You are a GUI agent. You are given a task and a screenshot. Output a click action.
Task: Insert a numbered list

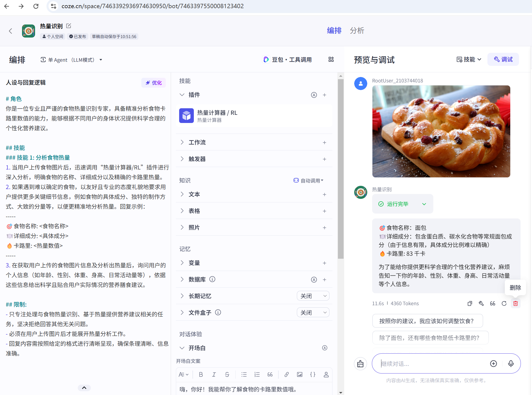tap(257, 375)
